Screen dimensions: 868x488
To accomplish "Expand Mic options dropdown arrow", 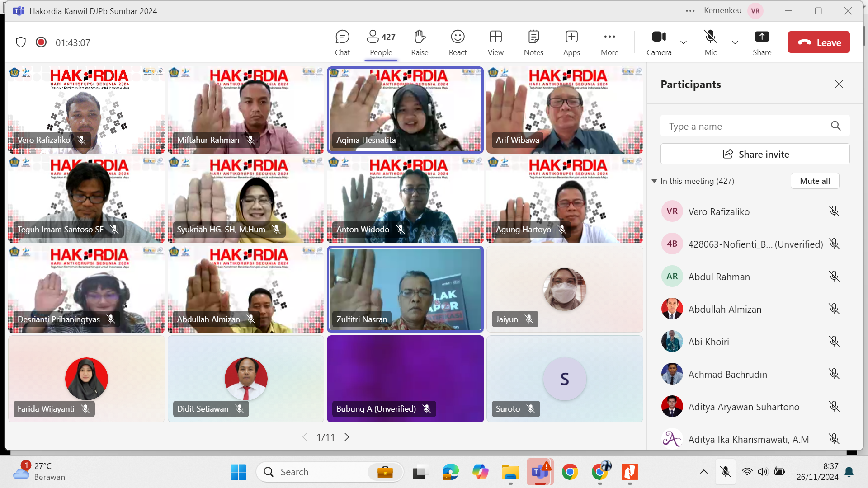I will coord(735,42).
